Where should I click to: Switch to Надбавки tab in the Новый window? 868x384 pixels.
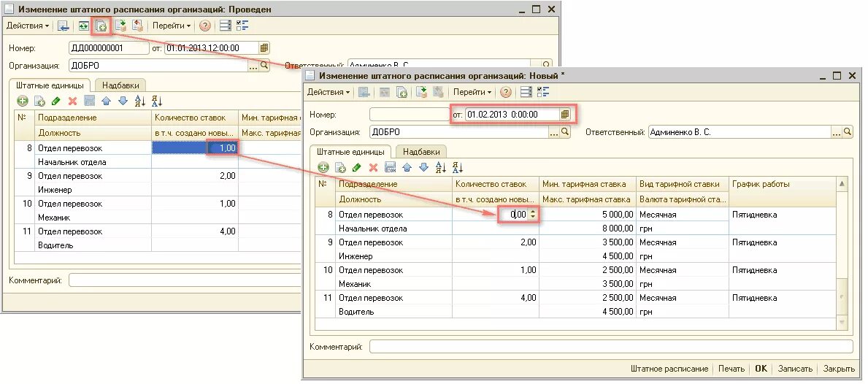pos(421,152)
